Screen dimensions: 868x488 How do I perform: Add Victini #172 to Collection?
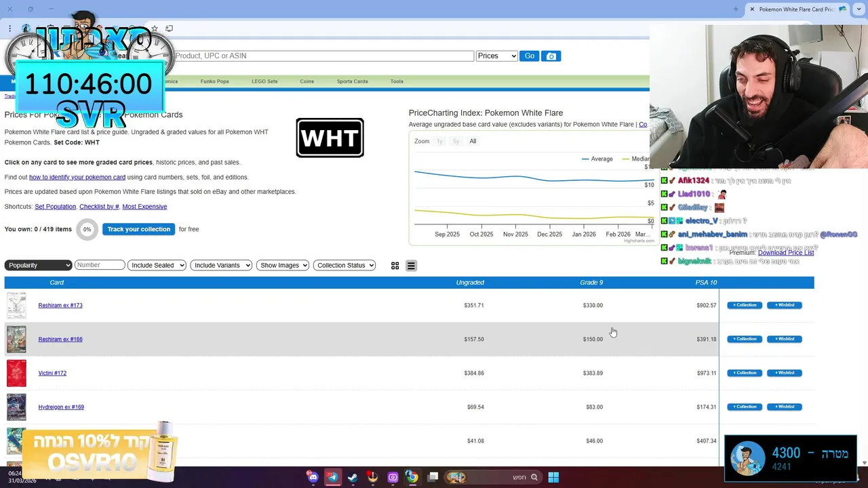[745, 373]
